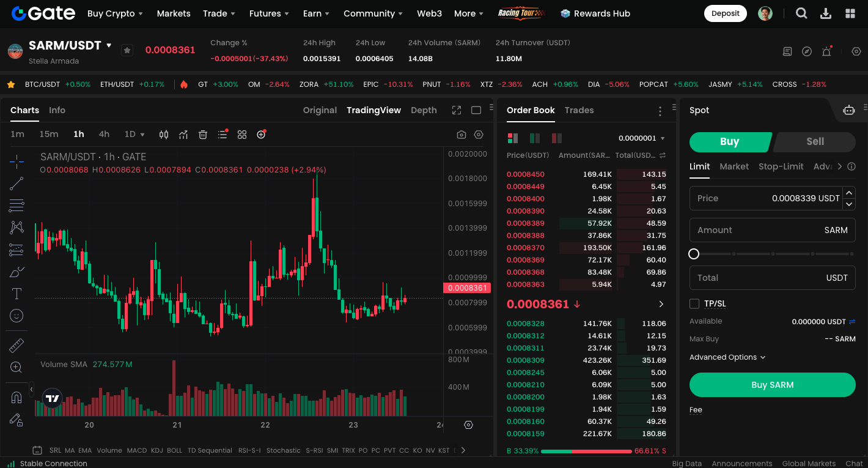Open Markets in top navigation

(174, 13)
